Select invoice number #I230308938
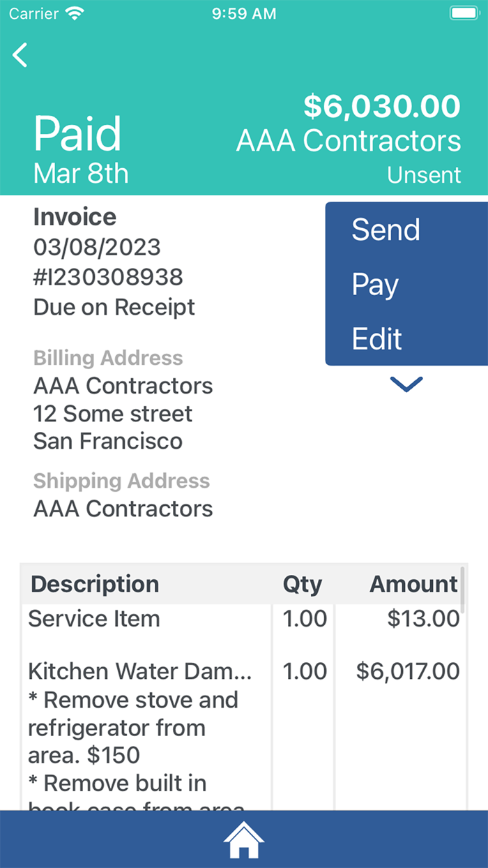This screenshot has height=868, width=488. [108, 277]
